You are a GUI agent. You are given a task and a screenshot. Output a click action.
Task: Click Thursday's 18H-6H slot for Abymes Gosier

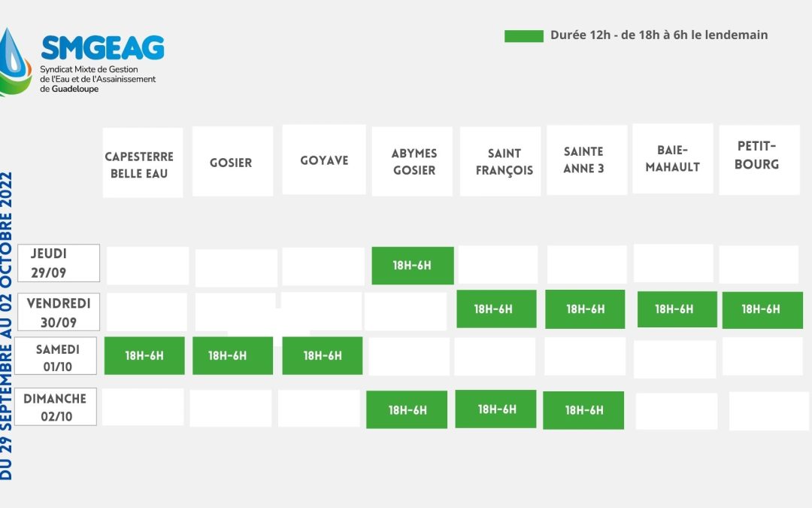[x=412, y=266]
